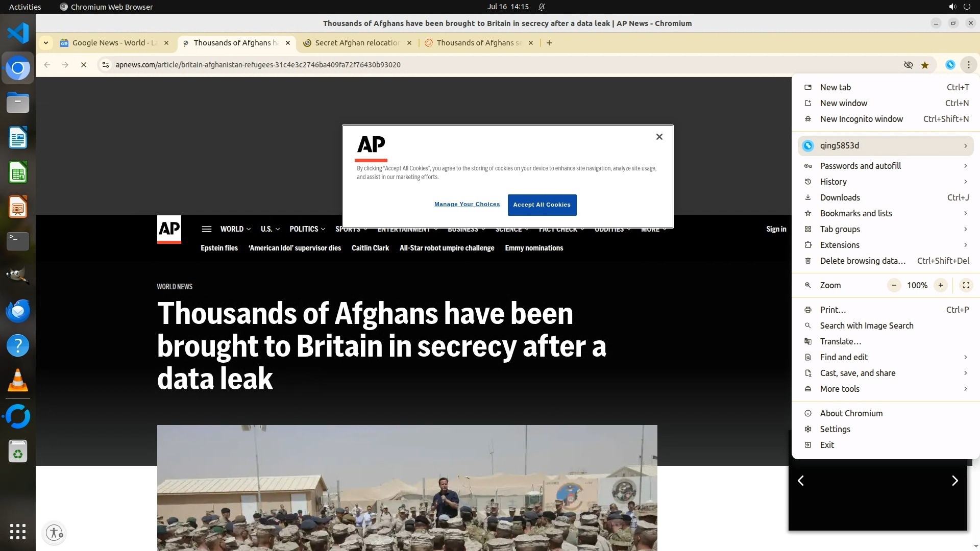
Task: Open the new tab plus button
Action: 549,43
